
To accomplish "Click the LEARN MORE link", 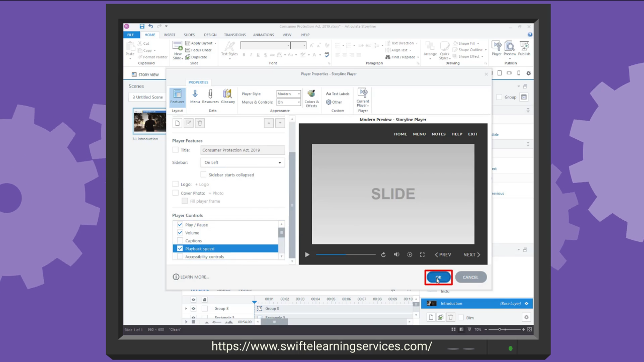I will point(191,277).
